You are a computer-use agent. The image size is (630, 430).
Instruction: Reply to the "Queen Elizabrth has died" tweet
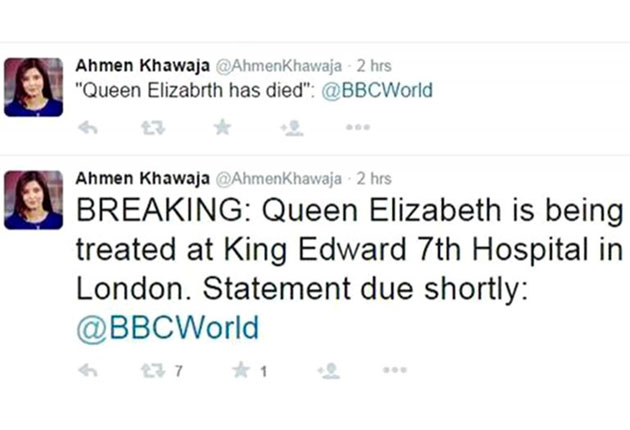coord(88,127)
